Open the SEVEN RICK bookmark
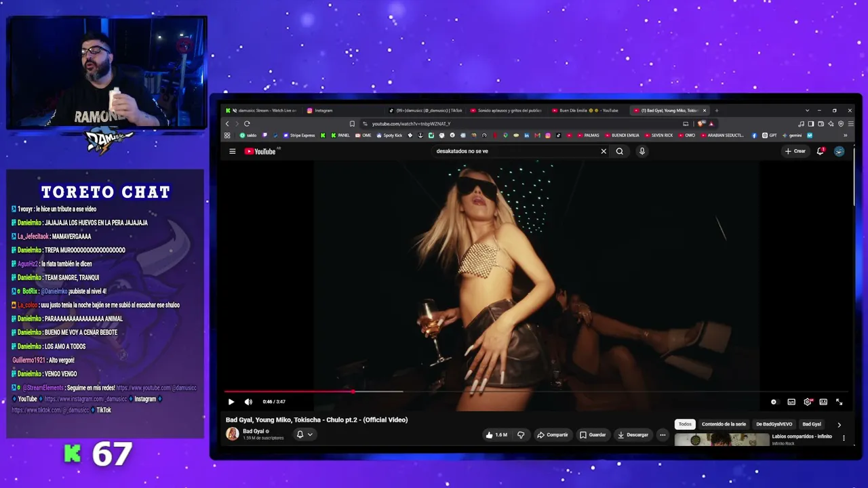This screenshot has height=488, width=868. pos(658,136)
